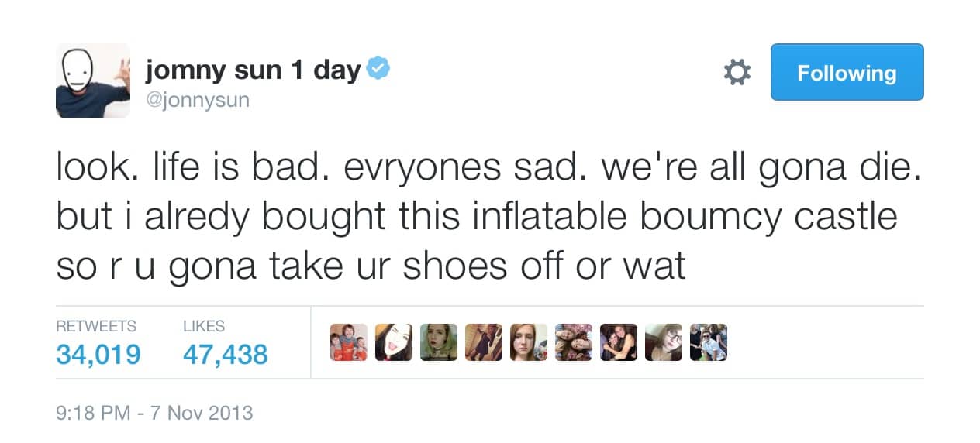Open the second liker avatar in the row
980x443 pixels.
(394, 342)
